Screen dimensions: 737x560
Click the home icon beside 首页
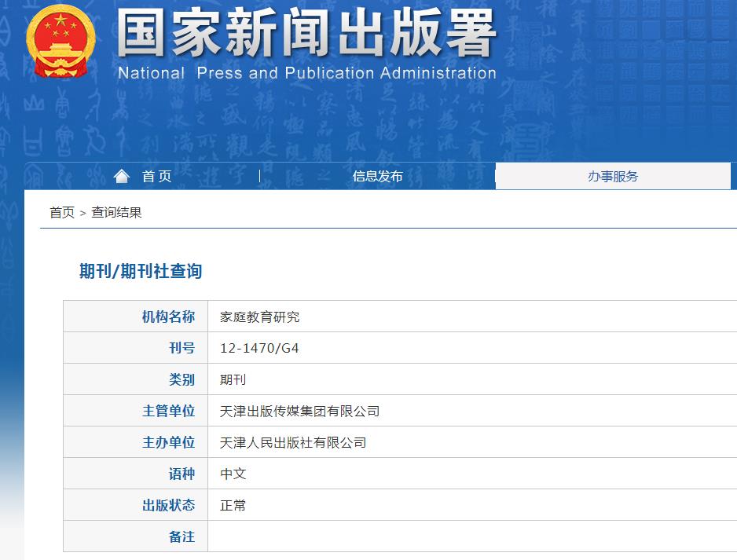[121, 176]
